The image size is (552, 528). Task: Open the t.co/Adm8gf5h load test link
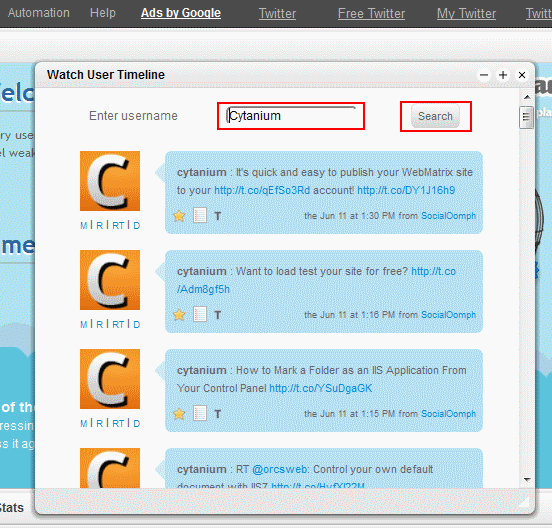click(x=203, y=289)
